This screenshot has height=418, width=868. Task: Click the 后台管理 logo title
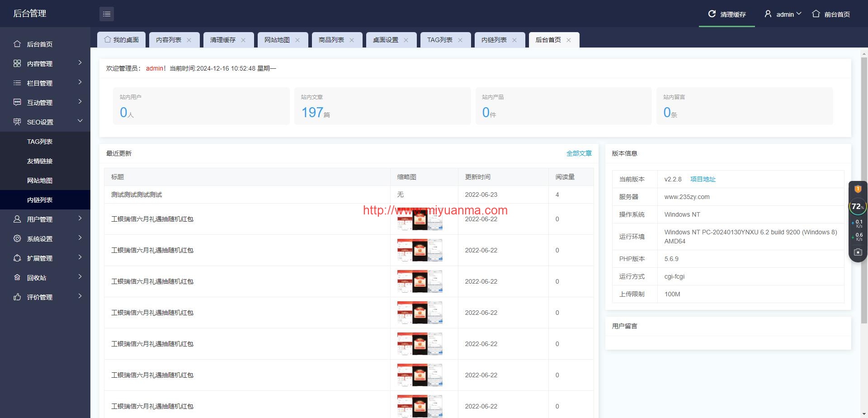coord(30,14)
